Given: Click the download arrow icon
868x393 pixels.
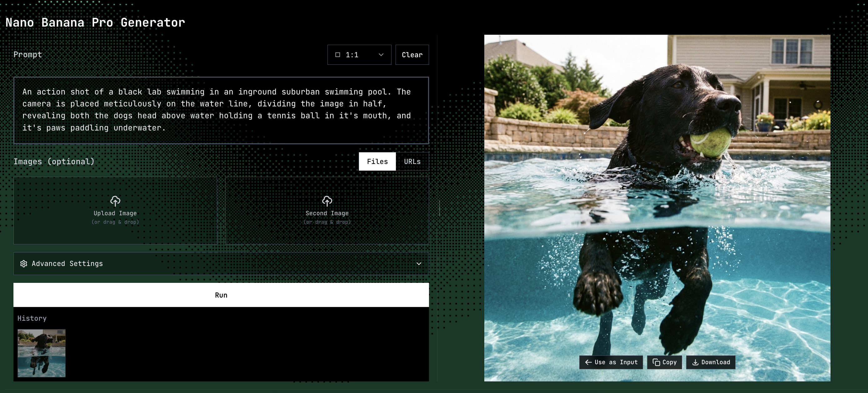Looking at the screenshot, I should click(x=695, y=362).
